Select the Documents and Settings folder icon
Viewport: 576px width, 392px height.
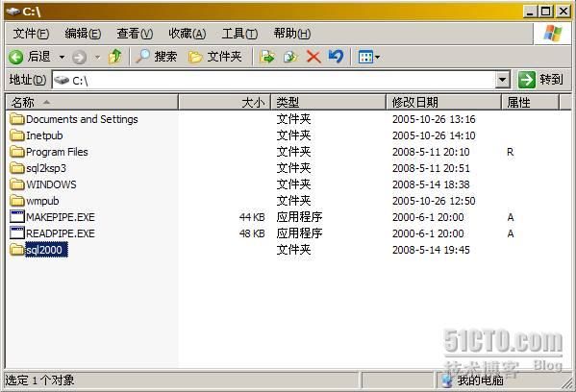tap(17, 119)
